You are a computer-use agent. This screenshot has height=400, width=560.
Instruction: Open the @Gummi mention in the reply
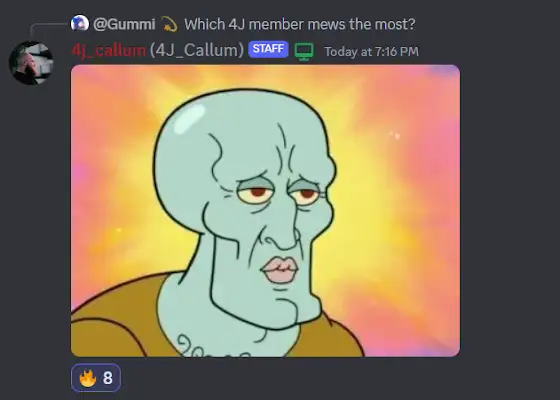click(x=124, y=24)
